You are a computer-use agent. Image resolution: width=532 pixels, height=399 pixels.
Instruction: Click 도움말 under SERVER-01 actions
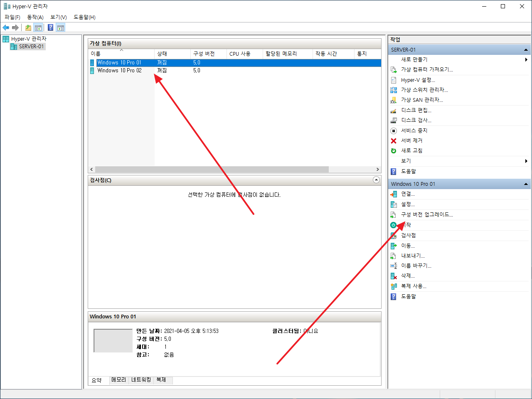[408, 171]
